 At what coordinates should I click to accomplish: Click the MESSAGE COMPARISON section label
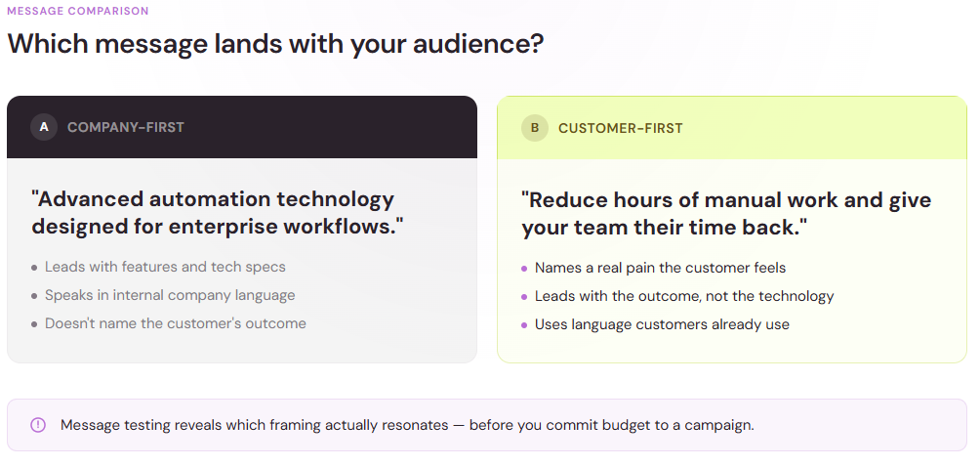78,11
